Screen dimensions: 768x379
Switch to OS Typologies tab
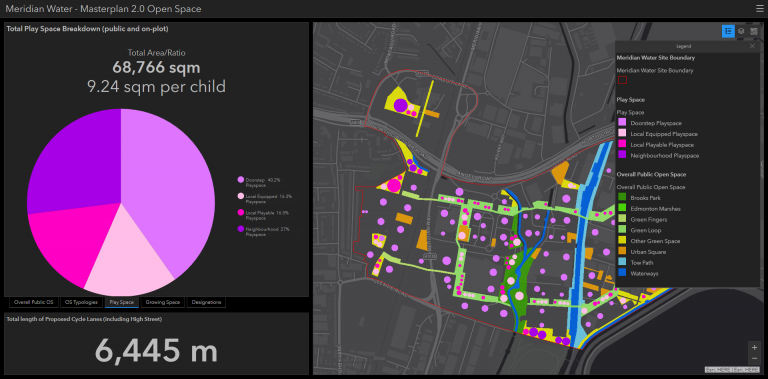coord(82,302)
